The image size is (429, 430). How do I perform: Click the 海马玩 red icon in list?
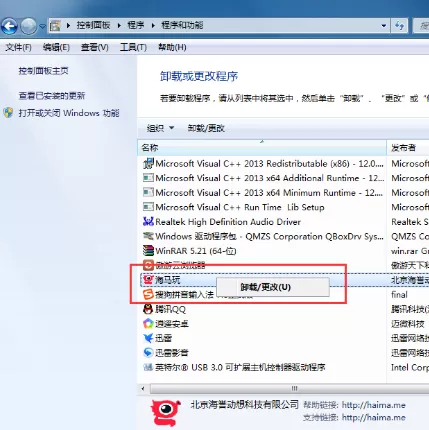[148, 280]
